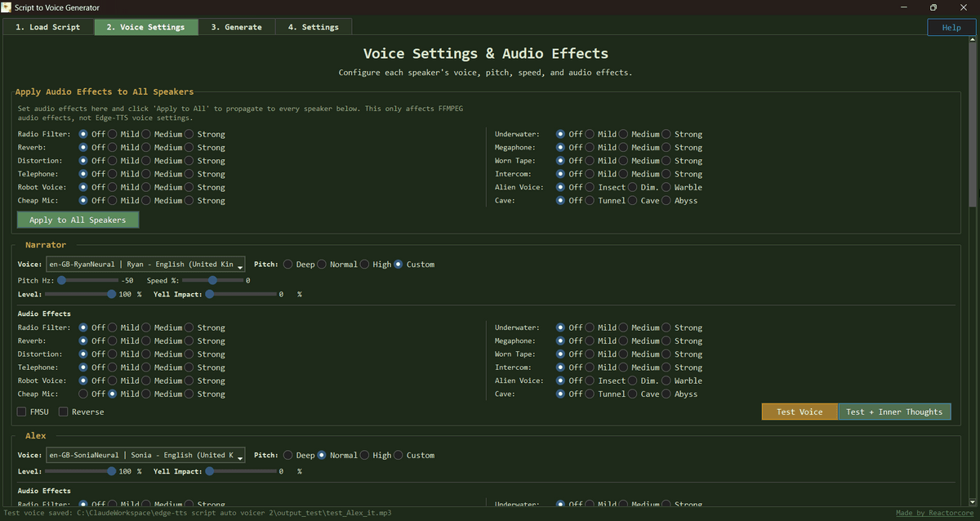The height and width of the screenshot is (521, 980).
Task: Select Dim. for all-speakers Alien Voice
Action: tap(644, 188)
